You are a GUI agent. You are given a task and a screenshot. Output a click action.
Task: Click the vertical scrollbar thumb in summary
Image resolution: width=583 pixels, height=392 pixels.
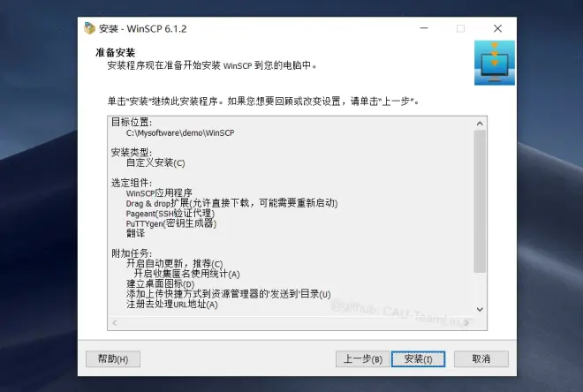(480, 201)
